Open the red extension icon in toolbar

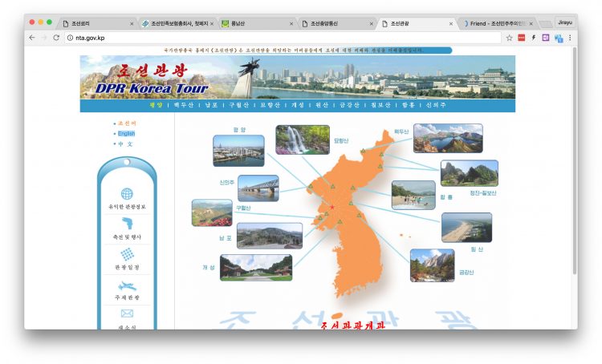click(521, 38)
